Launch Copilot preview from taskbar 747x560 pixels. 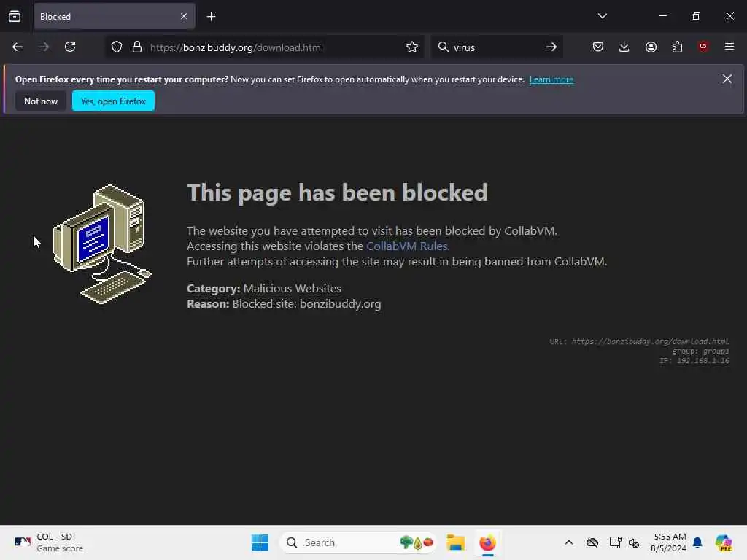[x=724, y=542]
